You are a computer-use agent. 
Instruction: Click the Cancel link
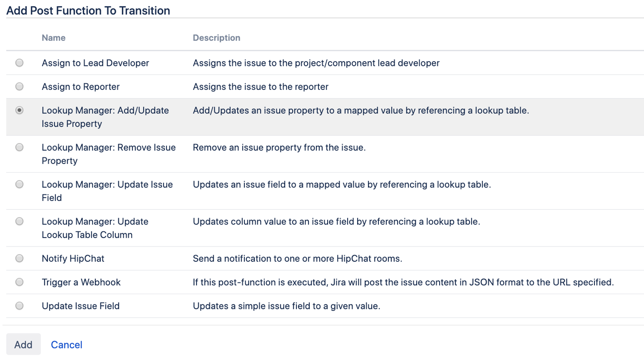click(x=66, y=344)
